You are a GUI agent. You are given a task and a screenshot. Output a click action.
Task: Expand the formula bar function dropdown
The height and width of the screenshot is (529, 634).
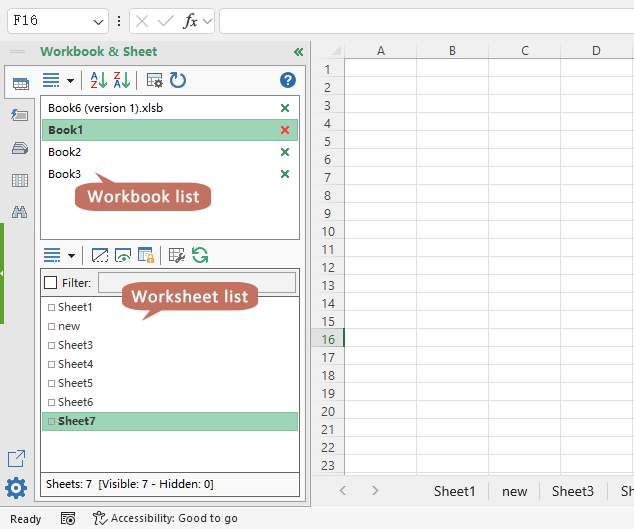(207, 21)
